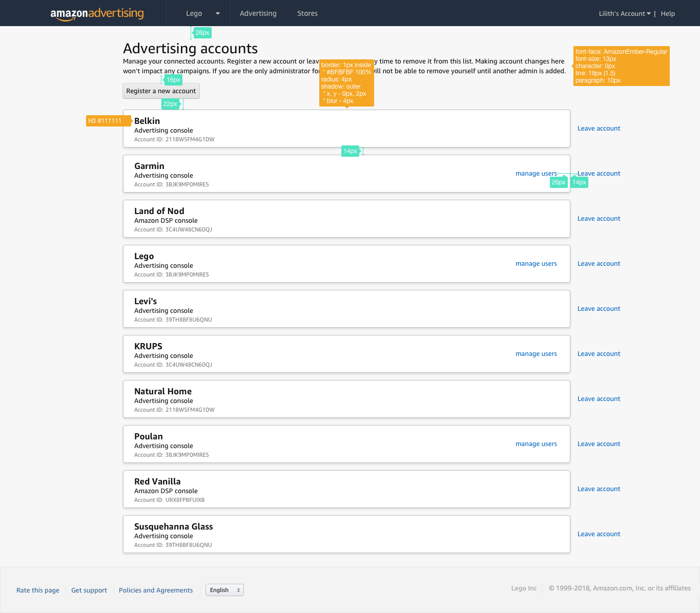
Task: Click the Lego account card heading
Action: pos(144,256)
